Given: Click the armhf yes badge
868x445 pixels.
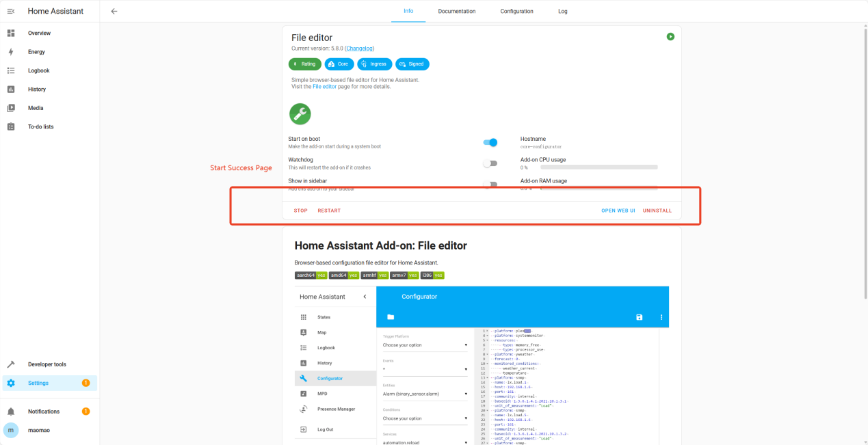Looking at the screenshot, I should 375,275.
